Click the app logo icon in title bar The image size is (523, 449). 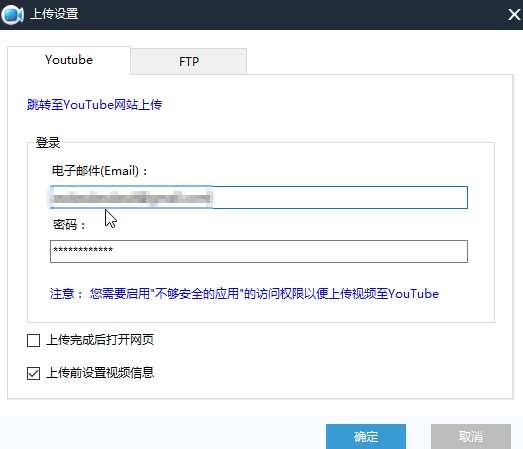point(12,15)
